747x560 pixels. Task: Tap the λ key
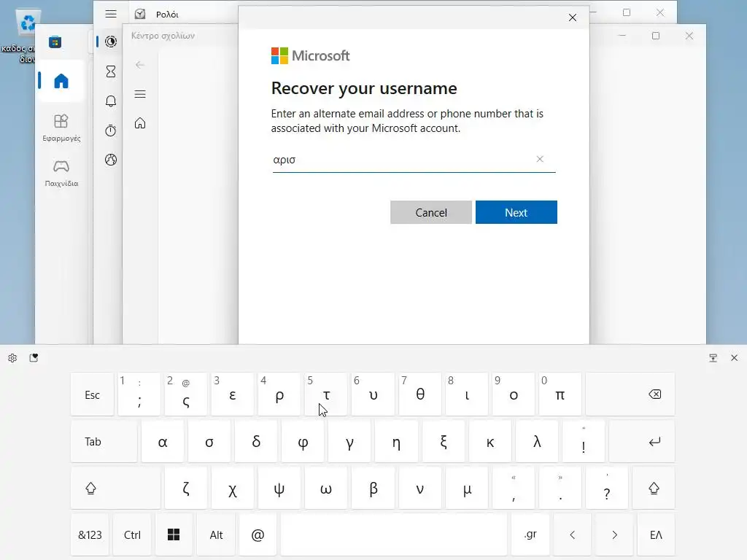tap(537, 441)
